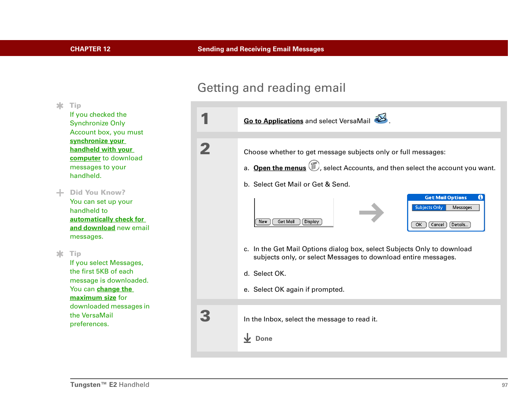This screenshot has height=411, width=532.
Task: Click Cancel in Get Mail Options dialog
Action: coord(438,225)
